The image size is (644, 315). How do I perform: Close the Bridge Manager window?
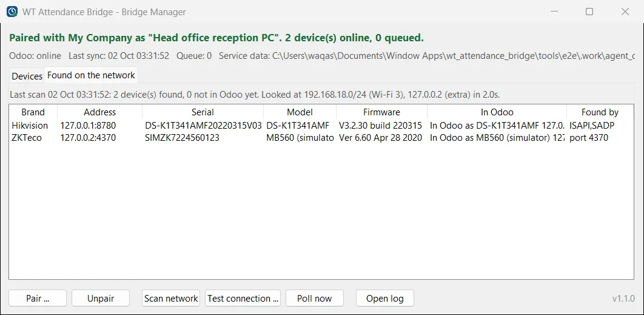(625, 12)
